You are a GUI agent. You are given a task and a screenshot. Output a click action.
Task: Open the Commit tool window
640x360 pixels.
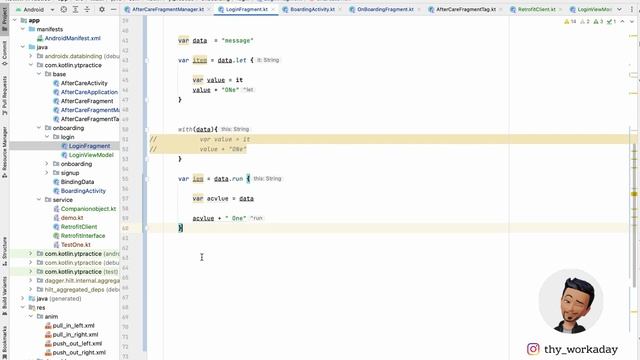pos(4,53)
